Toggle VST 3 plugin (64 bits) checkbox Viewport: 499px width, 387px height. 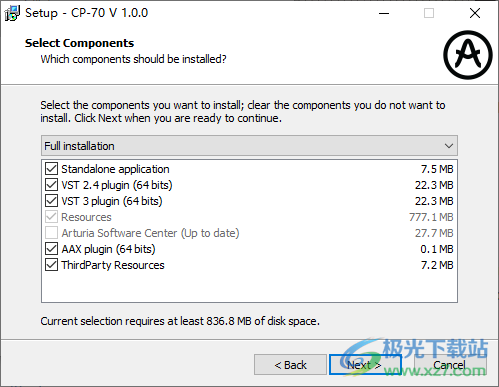click(x=51, y=201)
